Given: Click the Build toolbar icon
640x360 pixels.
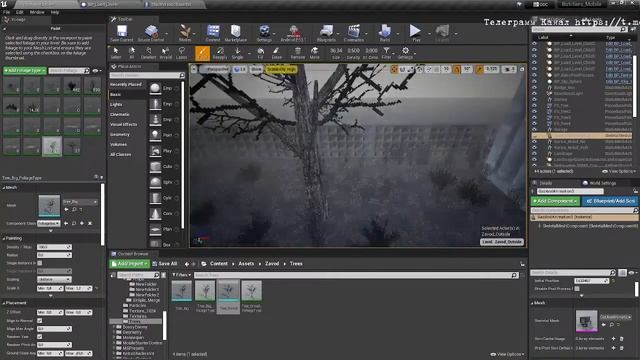Looking at the screenshot, I should coord(384,33).
